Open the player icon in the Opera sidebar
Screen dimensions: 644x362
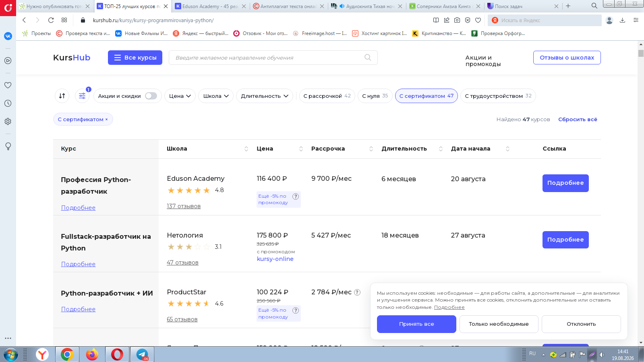coord(8,61)
